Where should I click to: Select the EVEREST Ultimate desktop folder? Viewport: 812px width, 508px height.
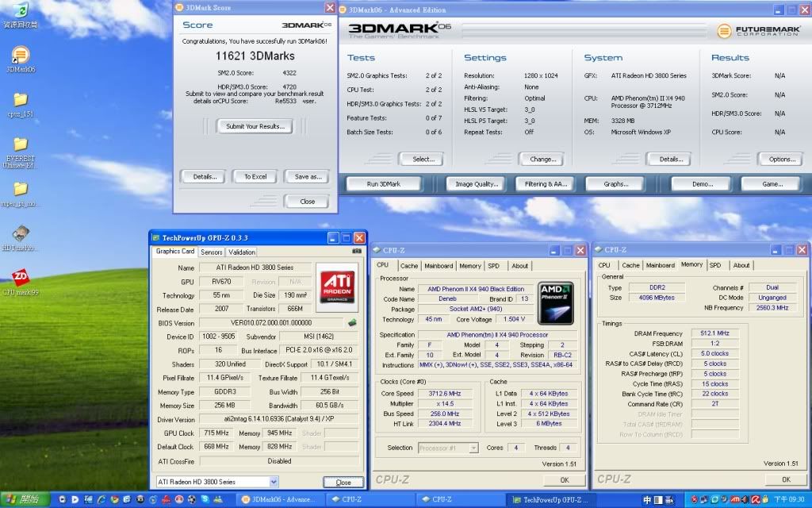pyautogui.click(x=20, y=152)
